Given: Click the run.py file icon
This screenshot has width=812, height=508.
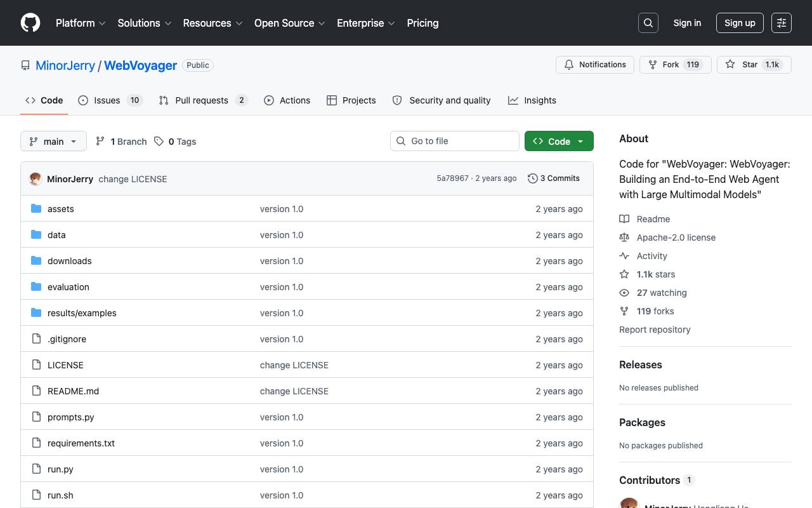Looking at the screenshot, I should click(x=36, y=469).
